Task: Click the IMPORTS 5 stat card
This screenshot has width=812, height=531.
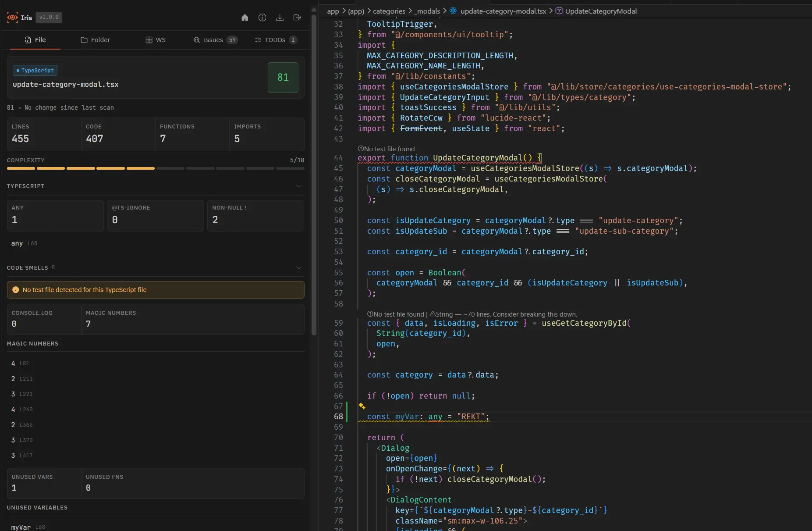Action: (x=266, y=134)
